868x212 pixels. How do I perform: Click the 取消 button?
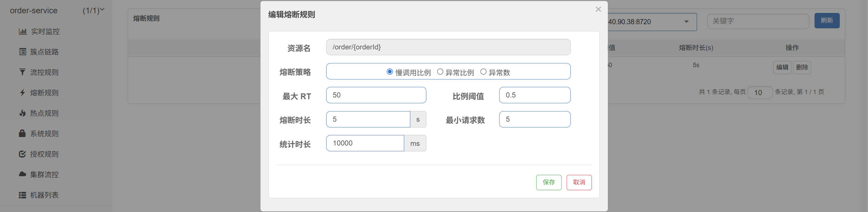[579, 182]
